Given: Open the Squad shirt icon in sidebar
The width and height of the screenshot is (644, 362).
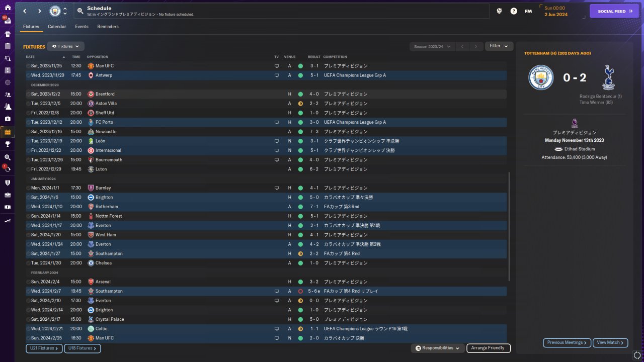Looking at the screenshot, I should point(8,34).
